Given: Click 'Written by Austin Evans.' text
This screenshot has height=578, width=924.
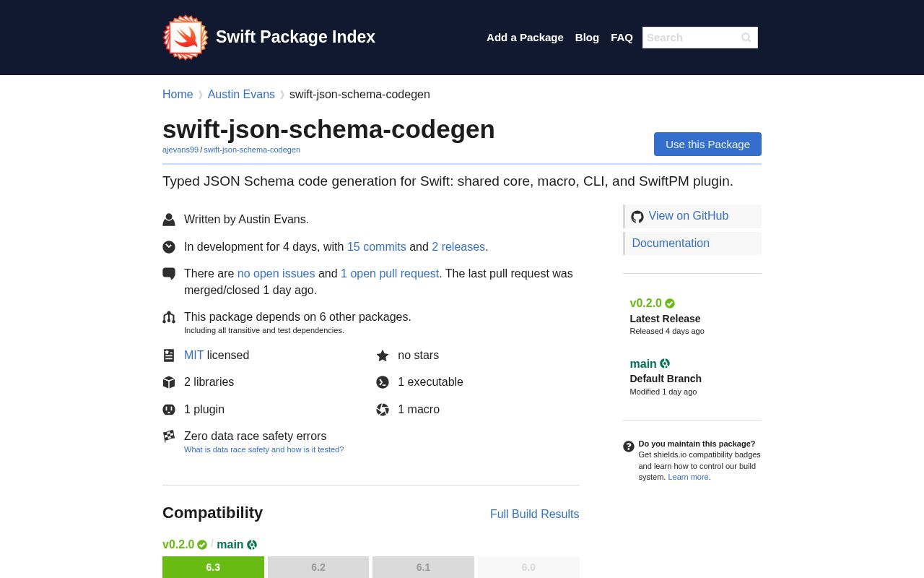Looking at the screenshot, I should point(246,220).
